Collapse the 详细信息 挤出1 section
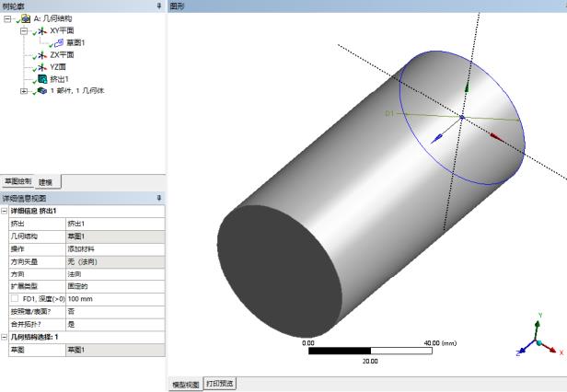This screenshot has height=392, width=567. click(x=5, y=212)
